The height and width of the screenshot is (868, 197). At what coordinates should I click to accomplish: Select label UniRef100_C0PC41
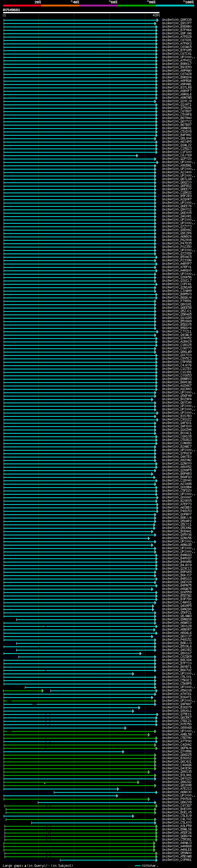coord(177,284)
